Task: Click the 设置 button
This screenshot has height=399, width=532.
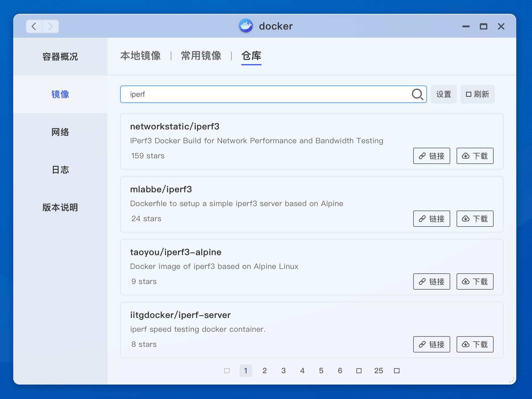Action: (444, 94)
